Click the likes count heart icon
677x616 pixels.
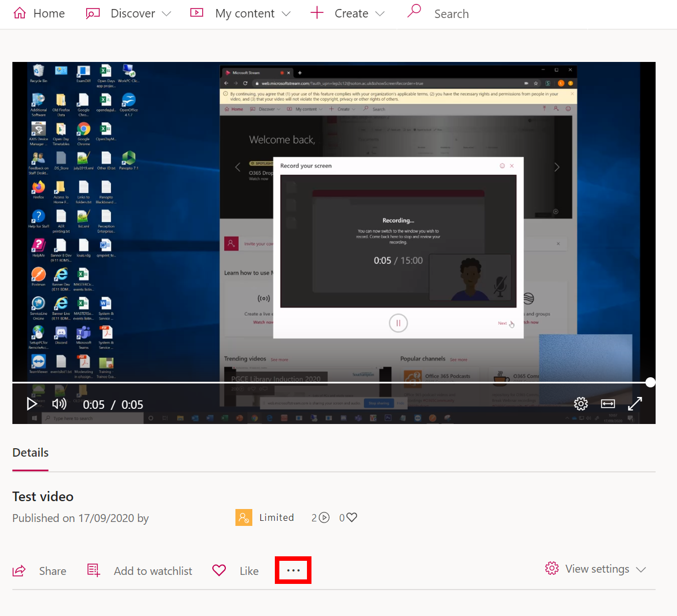point(351,517)
